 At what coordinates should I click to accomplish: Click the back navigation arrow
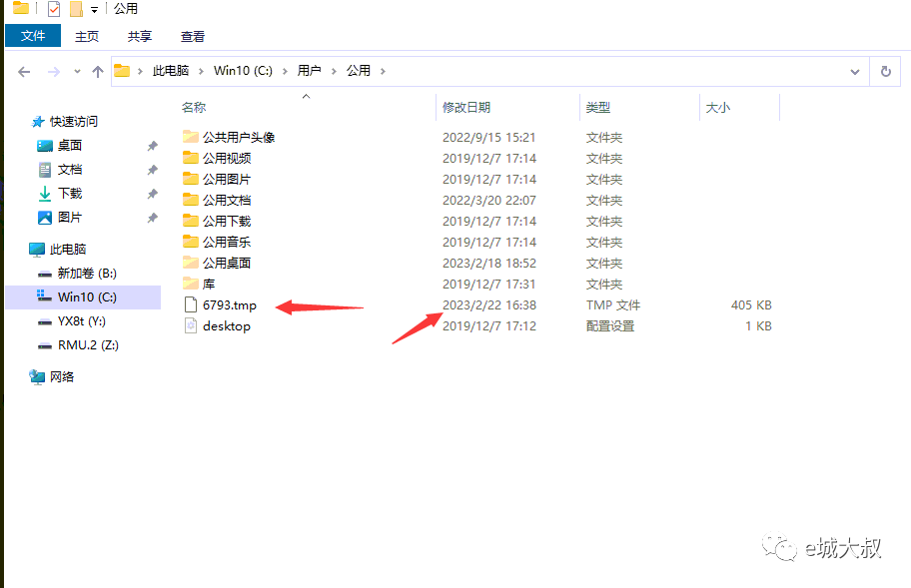[x=24, y=71]
